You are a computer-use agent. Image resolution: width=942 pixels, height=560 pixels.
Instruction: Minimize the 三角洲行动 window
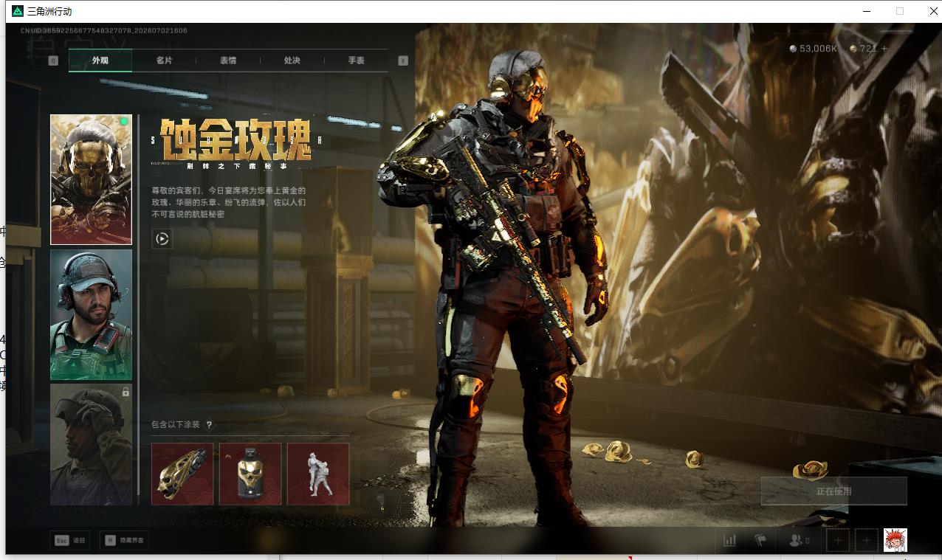click(866, 11)
